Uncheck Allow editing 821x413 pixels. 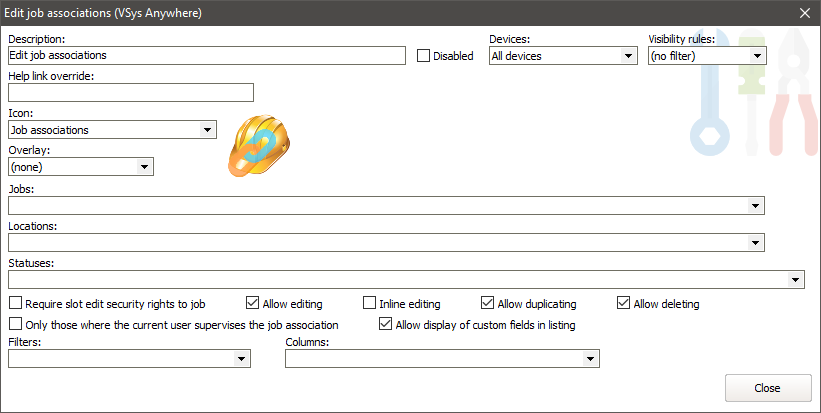252,303
